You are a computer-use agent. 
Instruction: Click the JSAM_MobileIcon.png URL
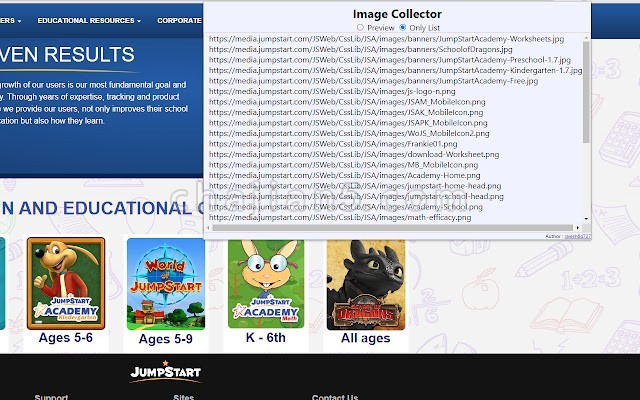(347, 102)
